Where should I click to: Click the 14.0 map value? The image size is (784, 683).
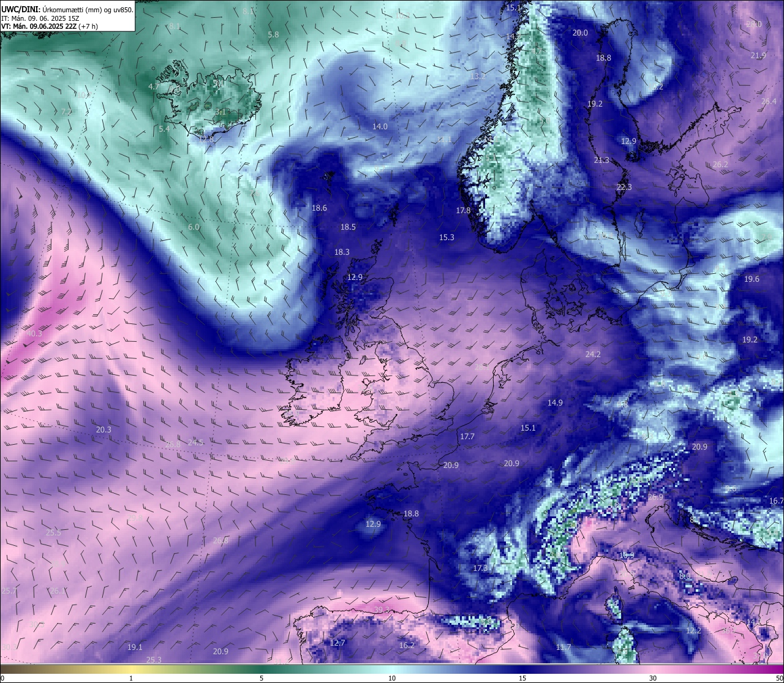click(x=380, y=127)
